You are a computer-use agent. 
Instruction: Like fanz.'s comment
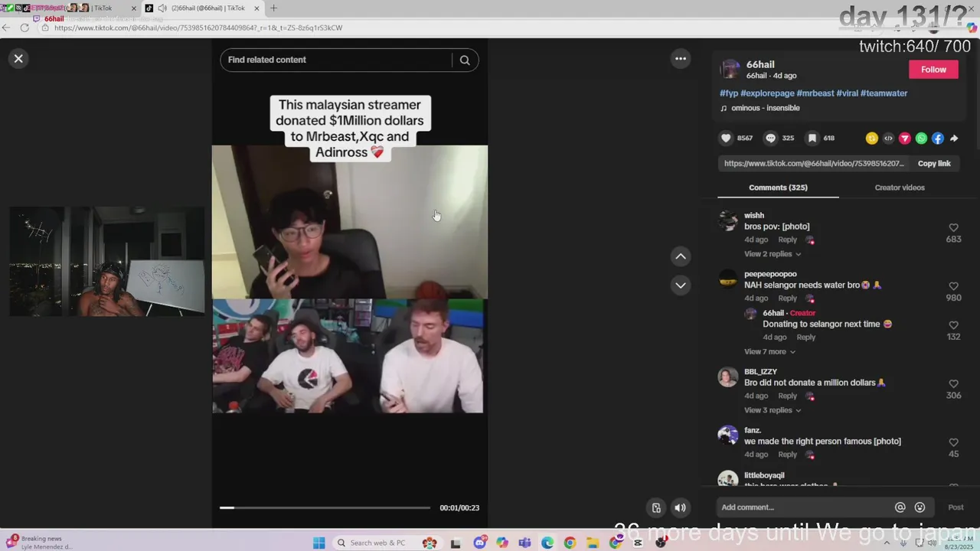pyautogui.click(x=953, y=442)
